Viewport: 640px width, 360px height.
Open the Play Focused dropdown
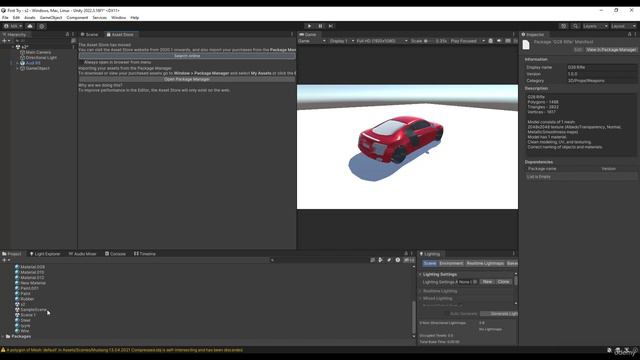pyautogui.click(x=467, y=41)
